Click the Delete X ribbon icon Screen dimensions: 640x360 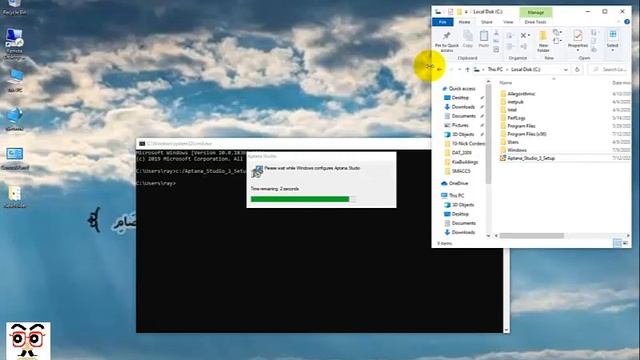pyautogui.click(x=523, y=36)
